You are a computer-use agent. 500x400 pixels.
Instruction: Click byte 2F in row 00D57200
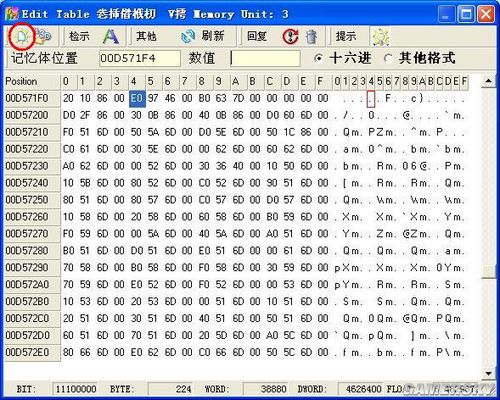(x=85, y=115)
